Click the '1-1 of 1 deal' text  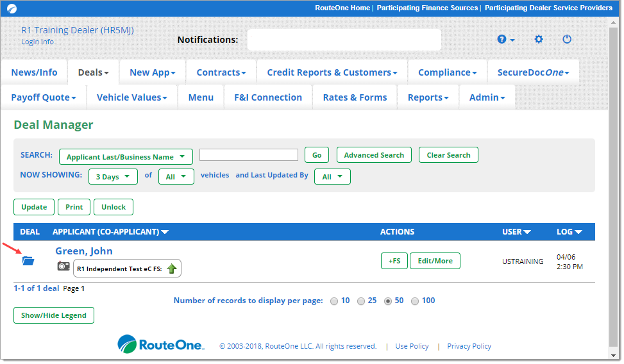point(37,288)
